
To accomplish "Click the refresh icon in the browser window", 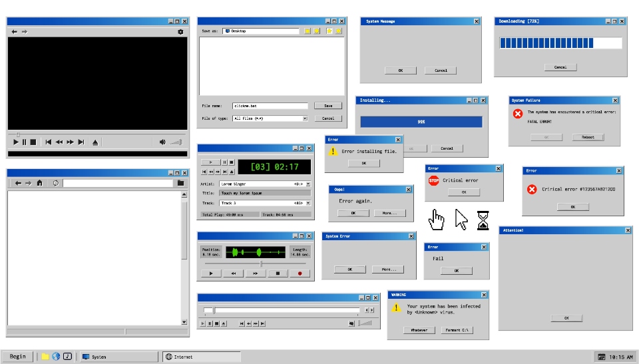I will click(56, 183).
